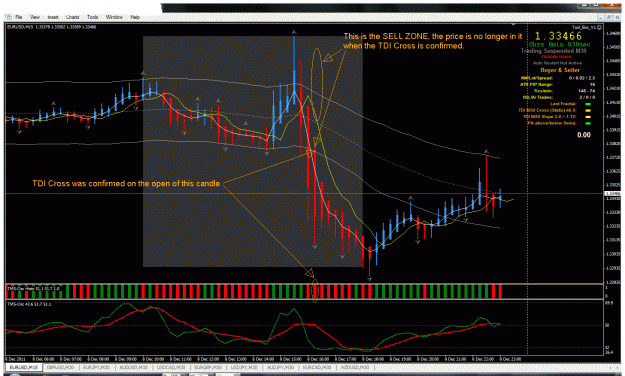
Task: Click the green timer text under the price
Action: tap(560, 45)
